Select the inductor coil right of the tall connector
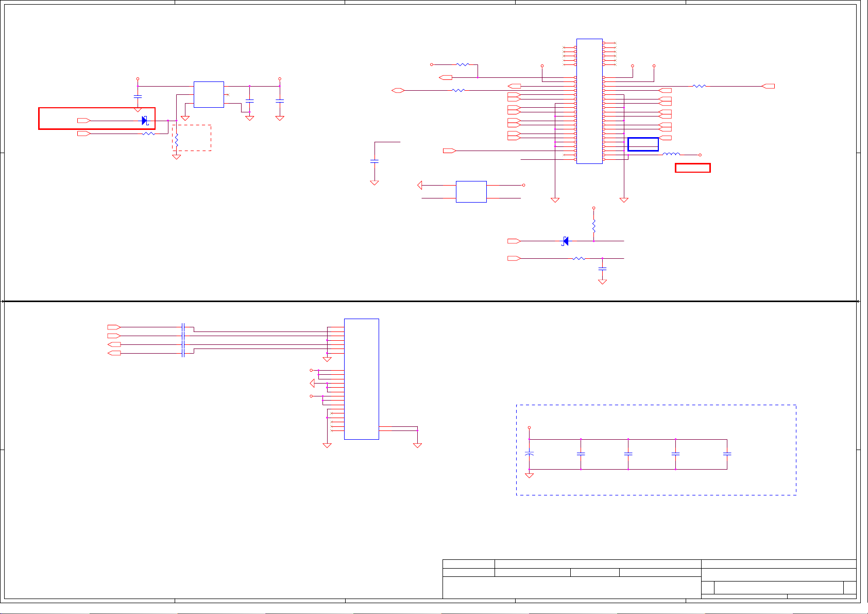 point(671,154)
